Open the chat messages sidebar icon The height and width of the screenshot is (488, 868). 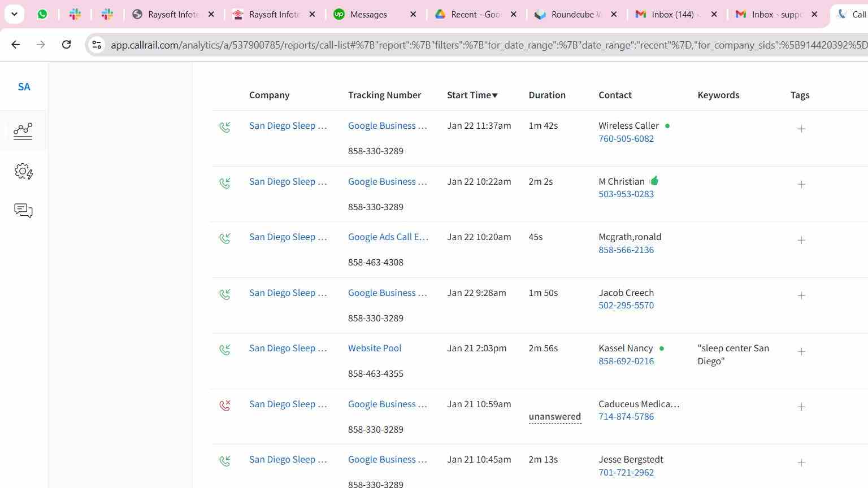click(23, 211)
